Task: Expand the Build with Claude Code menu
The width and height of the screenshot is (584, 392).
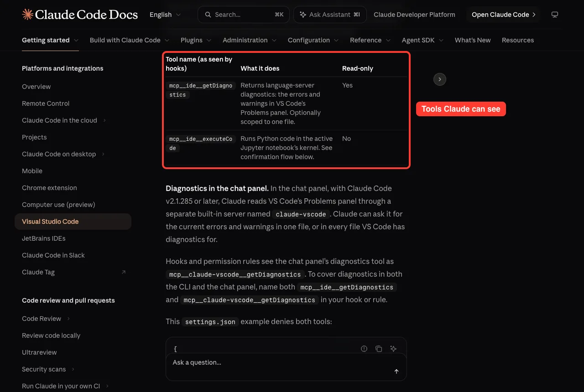Action: point(130,40)
